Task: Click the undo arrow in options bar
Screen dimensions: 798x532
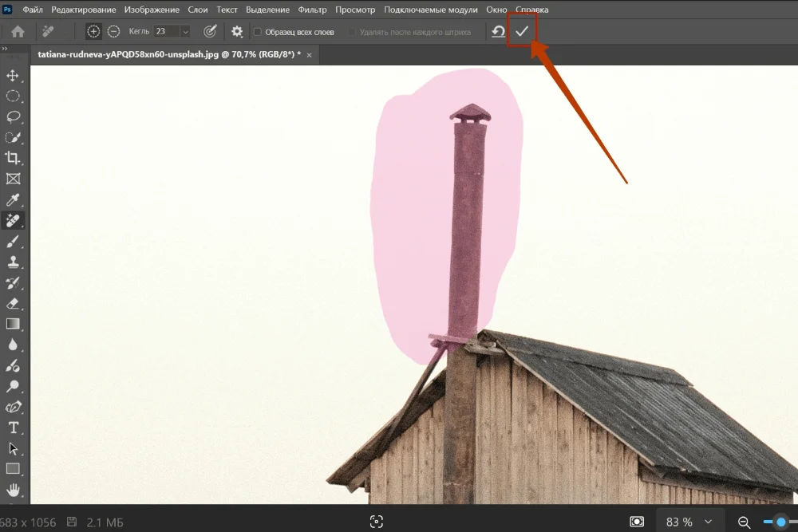Action: coord(498,31)
